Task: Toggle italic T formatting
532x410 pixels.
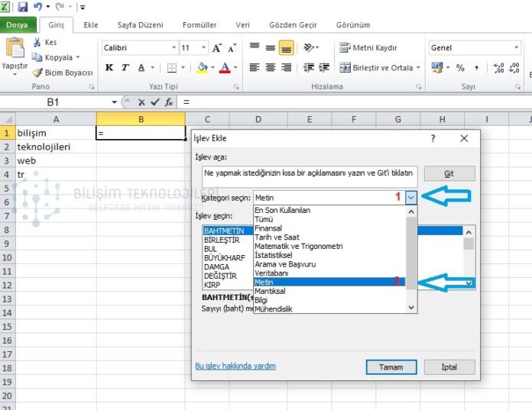Action: point(125,67)
